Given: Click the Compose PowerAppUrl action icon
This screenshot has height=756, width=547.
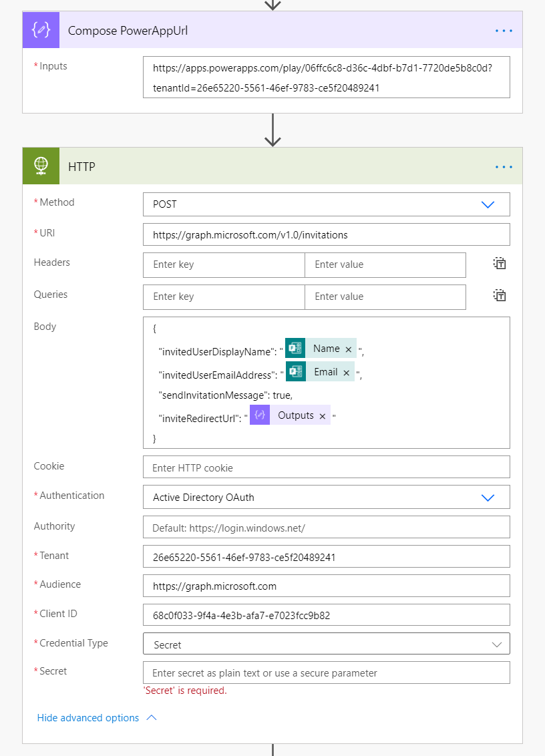Looking at the screenshot, I should [x=41, y=31].
